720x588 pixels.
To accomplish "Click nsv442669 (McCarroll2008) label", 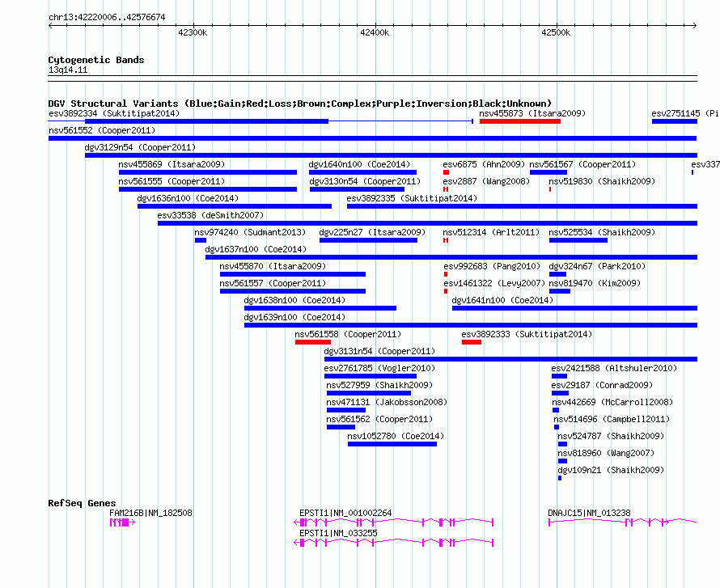I will point(612,402).
